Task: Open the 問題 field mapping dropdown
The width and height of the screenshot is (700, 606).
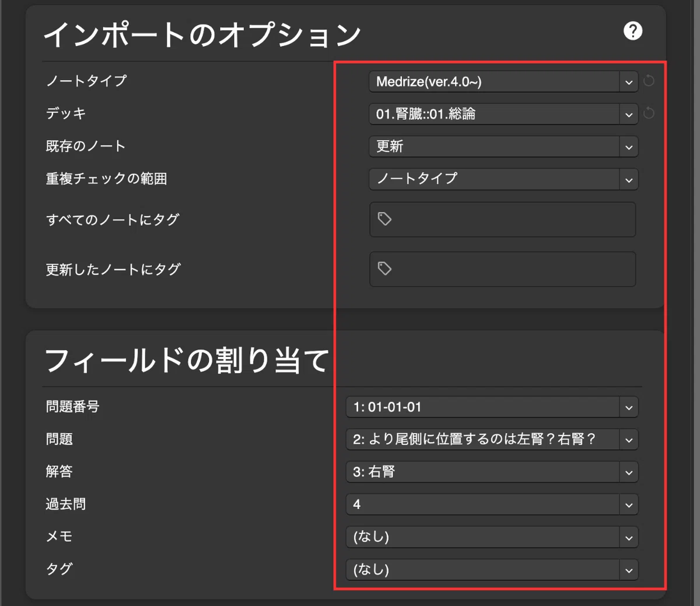Action: pos(492,439)
